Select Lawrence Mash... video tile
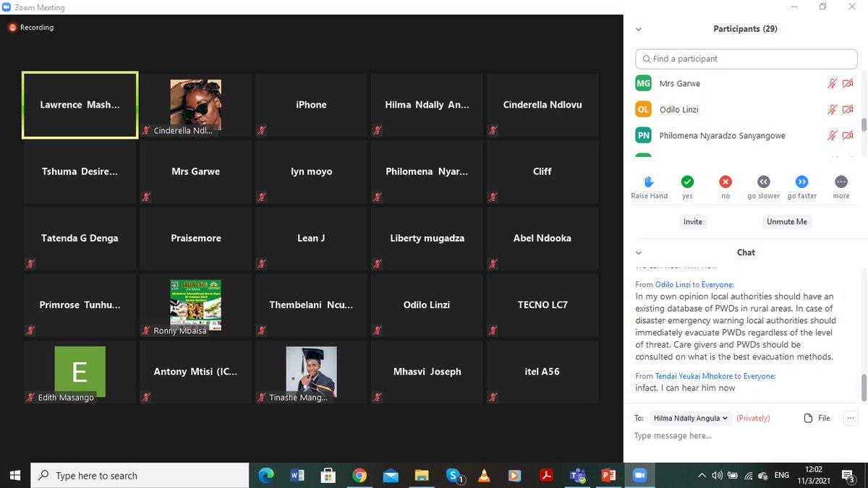Viewport: 868px width, 488px height. tap(80, 105)
